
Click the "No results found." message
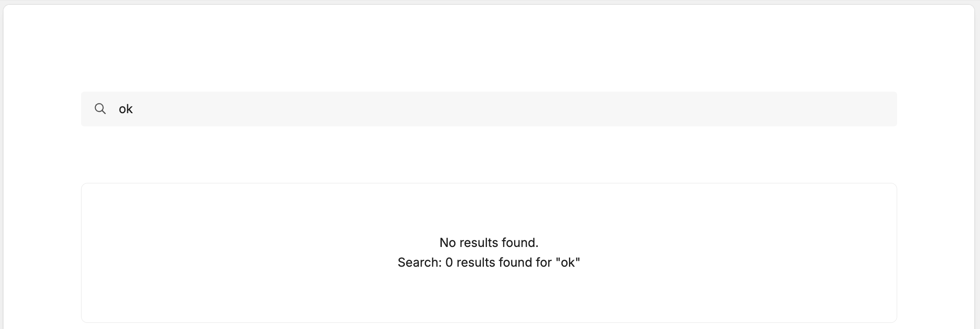(489, 243)
